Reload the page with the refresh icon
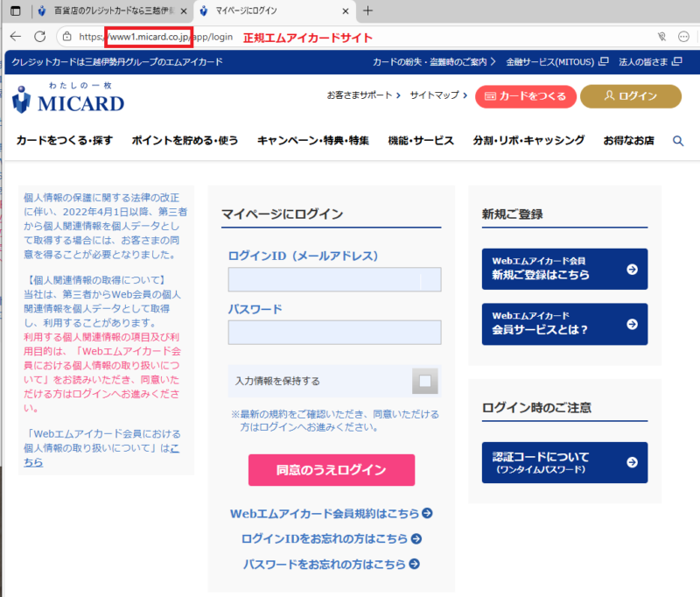The width and height of the screenshot is (700, 597). click(x=39, y=36)
